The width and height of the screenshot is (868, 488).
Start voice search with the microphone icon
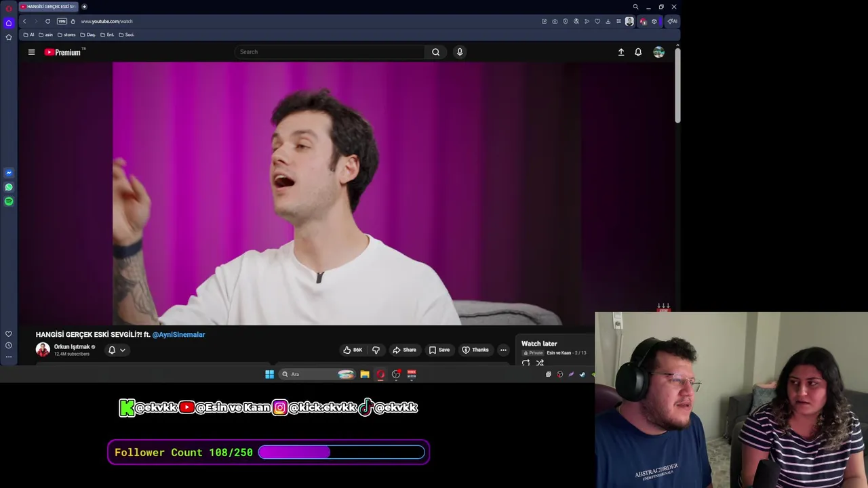[x=460, y=52]
